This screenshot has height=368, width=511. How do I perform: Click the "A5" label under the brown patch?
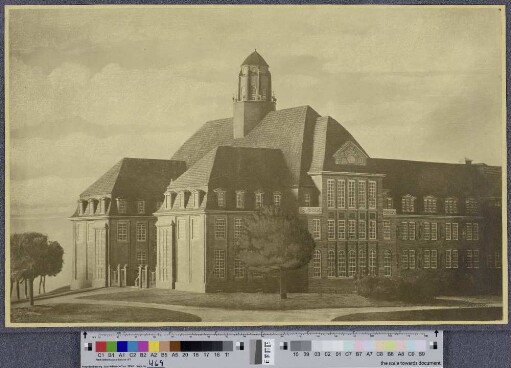click(175, 355)
